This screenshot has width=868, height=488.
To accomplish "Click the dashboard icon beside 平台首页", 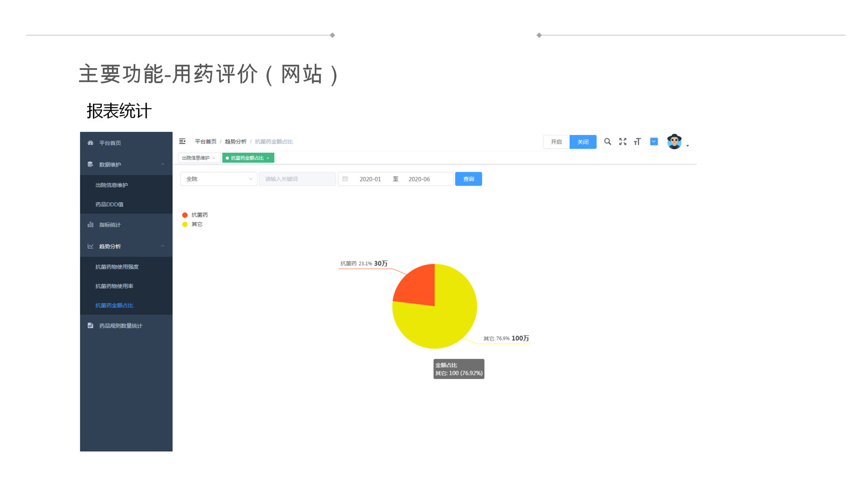I will coord(90,143).
